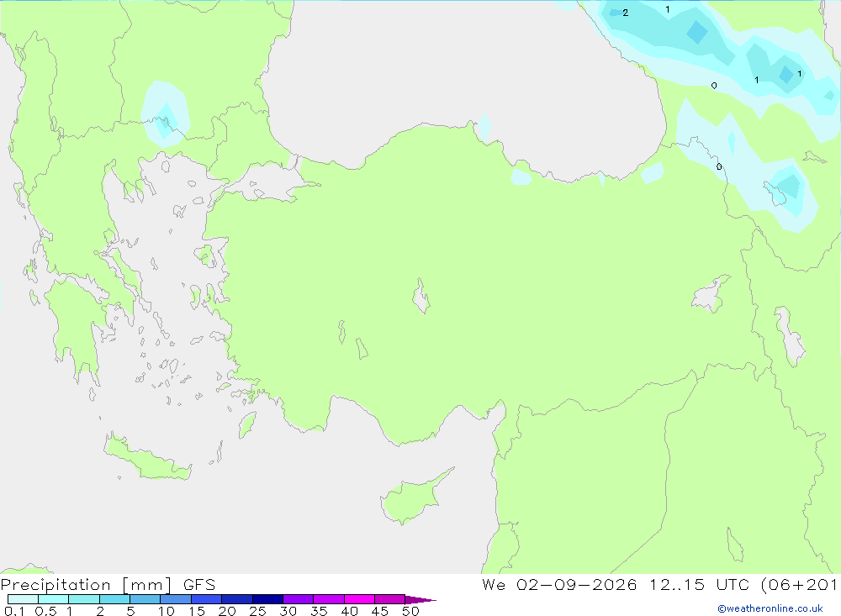Click the 5–10 mm legend color swatch
This screenshot has width=841, height=616.
145,599
